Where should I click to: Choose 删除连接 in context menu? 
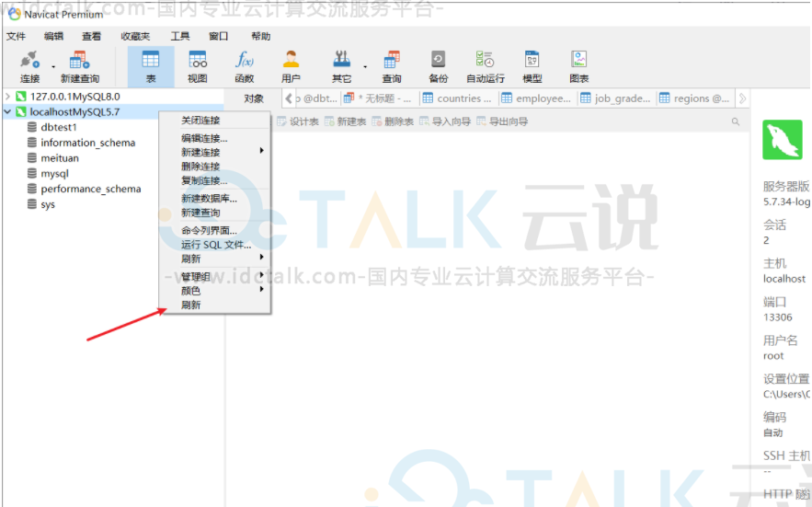pyautogui.click(x=214, y=167)
